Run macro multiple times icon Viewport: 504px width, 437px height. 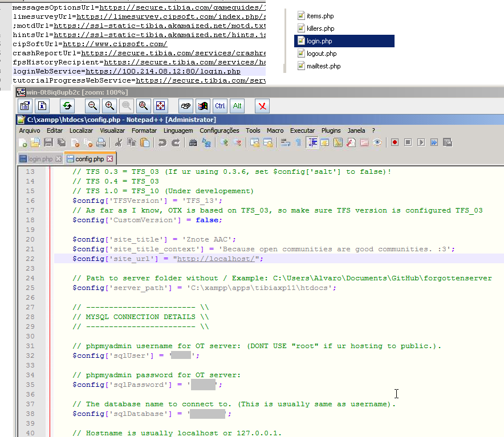[434, 142]
